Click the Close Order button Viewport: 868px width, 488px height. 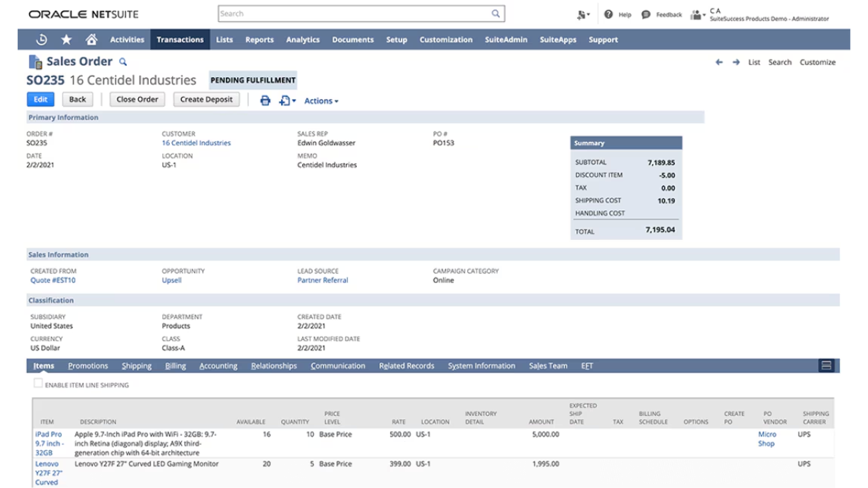click(x=137, y=99)
